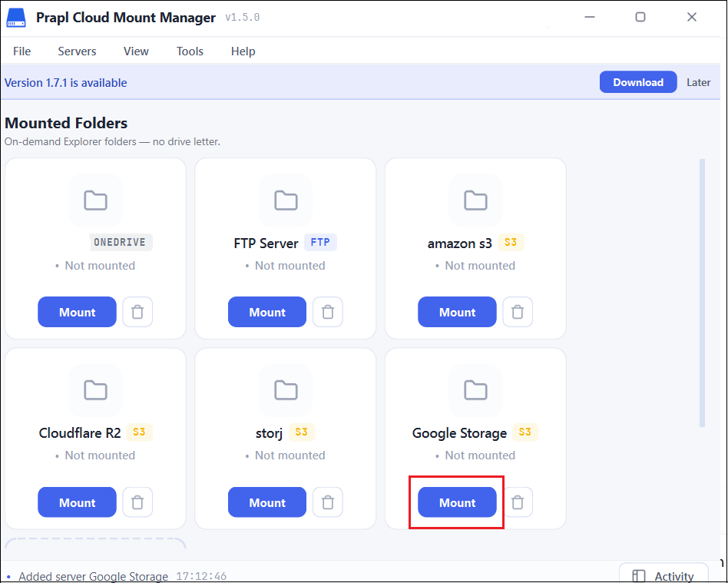Screen dimensions: 728x583
Task: Open the Servers menu
Action: pos(77,51)
